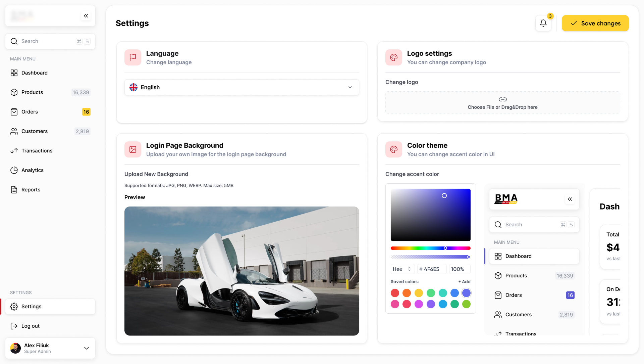The height and width of the screenshot is (364, 644).
Task: Open the Hex color format selector
Action: (402, 269)
